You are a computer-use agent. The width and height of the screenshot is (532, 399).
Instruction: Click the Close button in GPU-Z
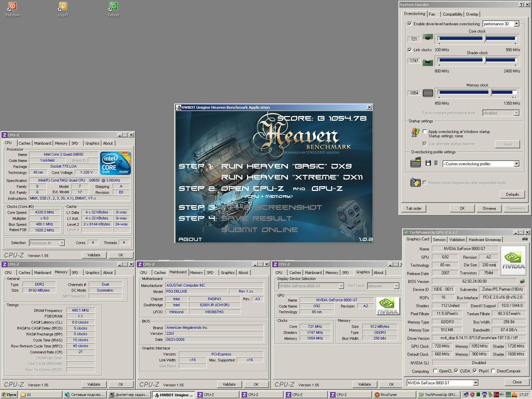(517, 382)
